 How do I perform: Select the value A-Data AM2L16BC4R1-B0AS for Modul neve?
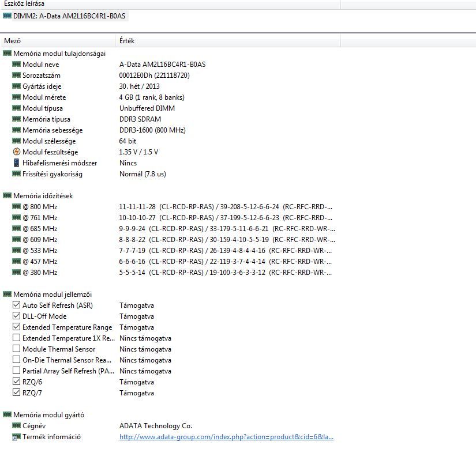(162, 65)
